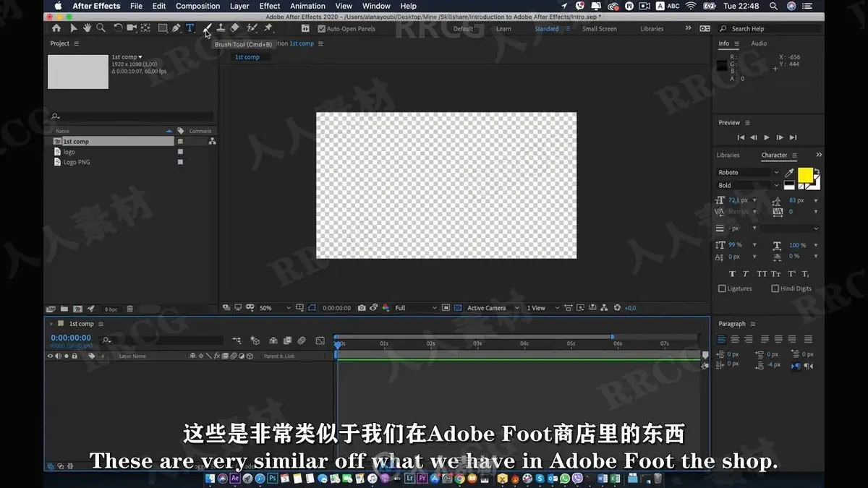The height and width of the screenshot is (488, 868).
Task: Toggle the Frame Blending switch in timeline
Action: coord(287,340)
